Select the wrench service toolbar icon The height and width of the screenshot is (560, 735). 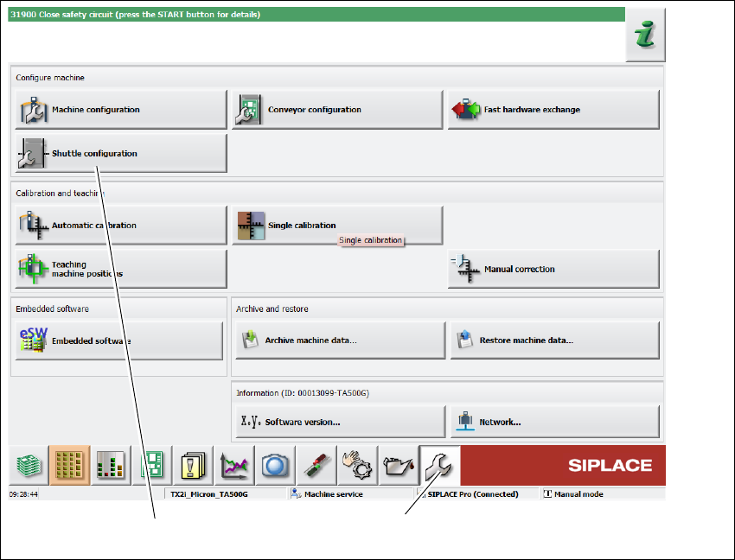click(x=439, y=465)
